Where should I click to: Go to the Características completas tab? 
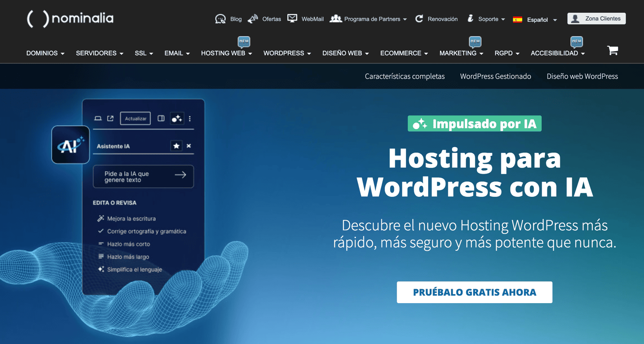pyautogui.click(x=405, y=76)
